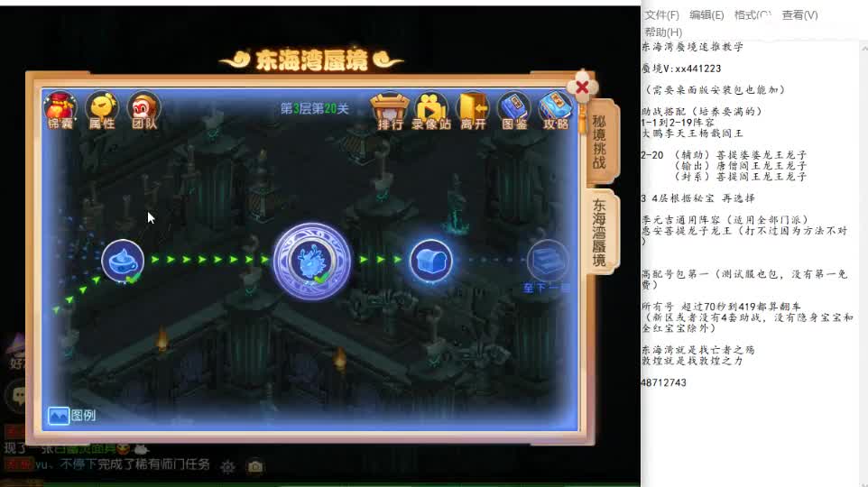Click the chat settings gear icon
The image size is (868, 487).
point(227,467)
